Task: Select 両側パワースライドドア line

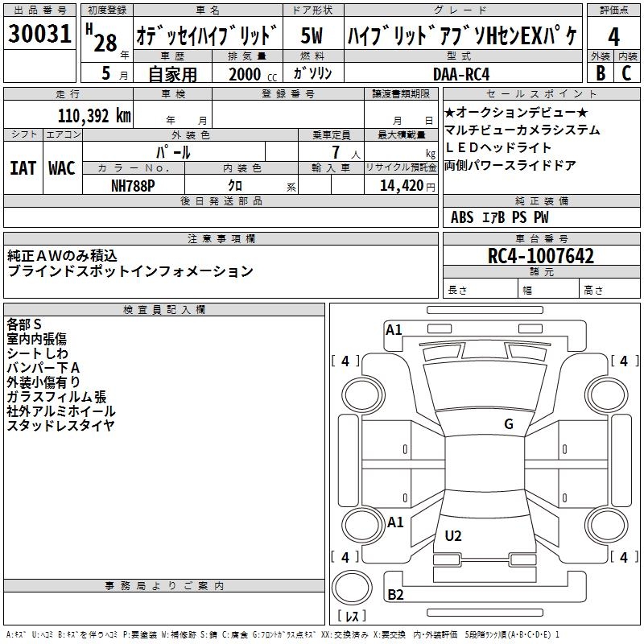Action: click(510, 165)
